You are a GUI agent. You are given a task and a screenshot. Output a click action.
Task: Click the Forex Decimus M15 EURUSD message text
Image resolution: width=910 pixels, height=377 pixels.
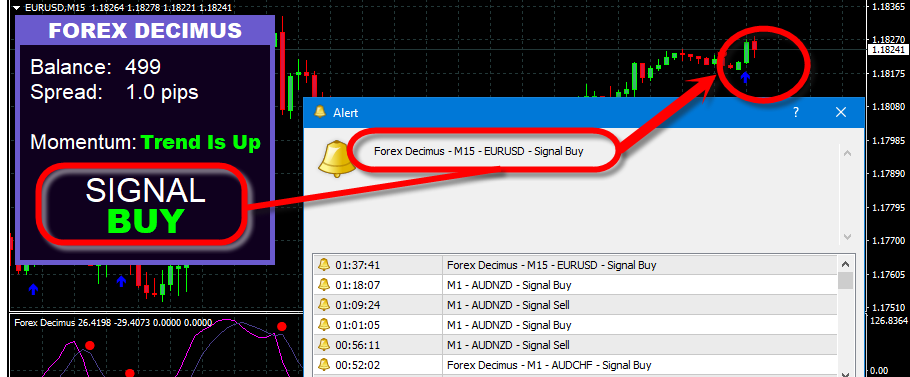pos(479,152)
